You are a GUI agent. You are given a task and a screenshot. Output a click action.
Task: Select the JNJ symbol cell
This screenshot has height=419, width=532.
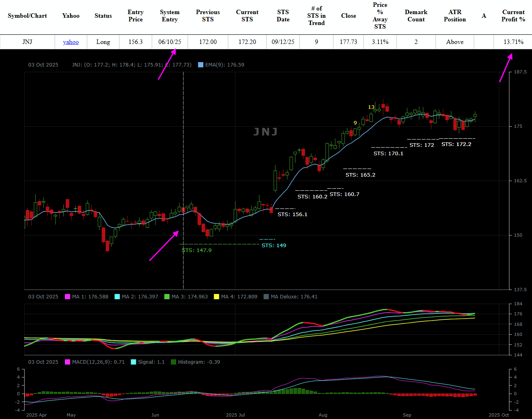[27, 42]
